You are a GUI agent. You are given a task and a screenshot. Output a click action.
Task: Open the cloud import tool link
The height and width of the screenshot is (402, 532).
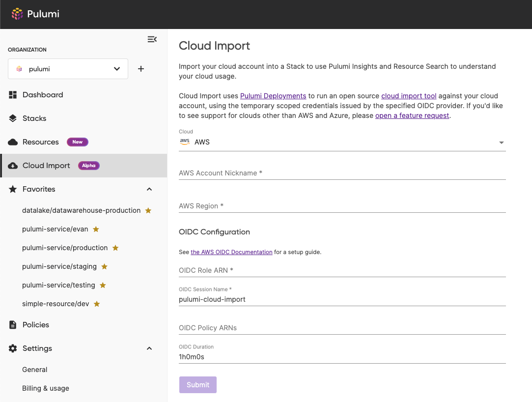point(409,96)
